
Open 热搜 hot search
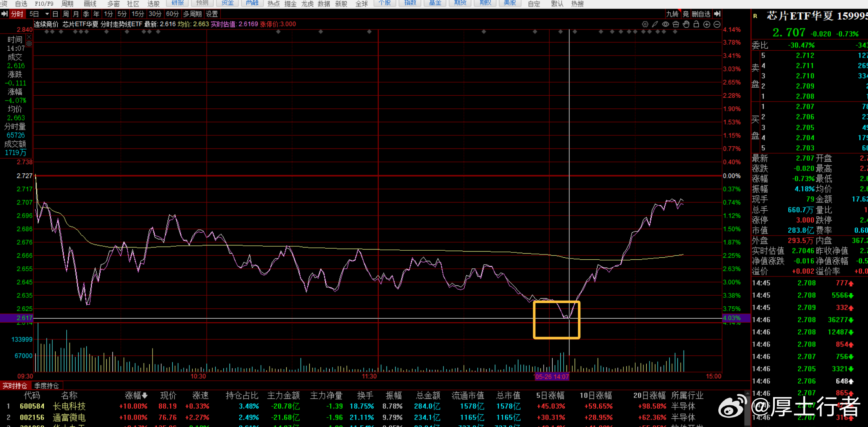[x=577, y=4]
